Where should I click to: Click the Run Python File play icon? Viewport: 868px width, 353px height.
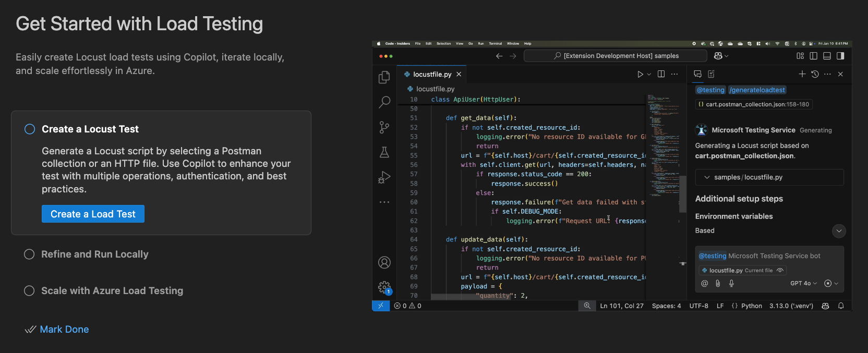[640, 74]
